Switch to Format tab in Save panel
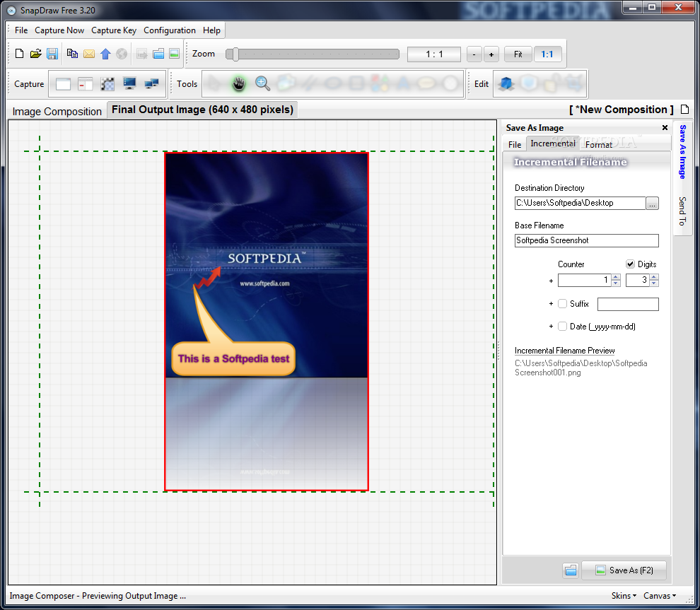 599,145
